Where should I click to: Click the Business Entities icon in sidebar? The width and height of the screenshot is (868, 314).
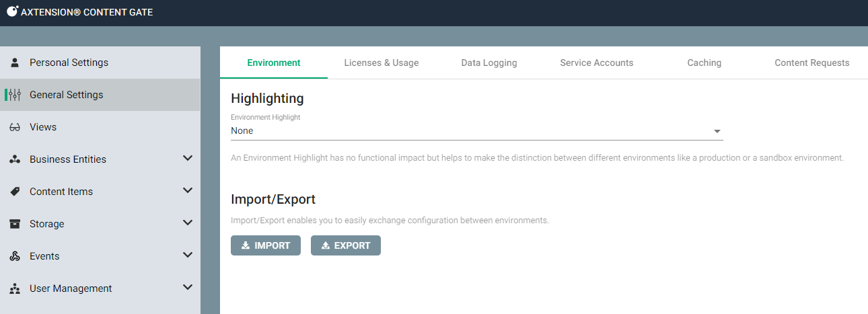pyautogui.click(x=15, y=159)
